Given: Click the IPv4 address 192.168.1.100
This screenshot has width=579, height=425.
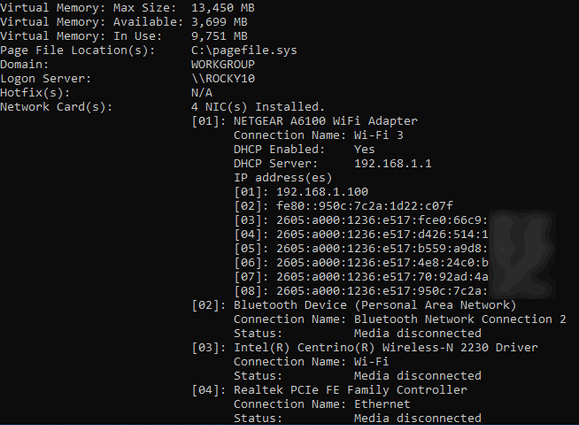Looking at the screenshot, I should pos(322,192).
